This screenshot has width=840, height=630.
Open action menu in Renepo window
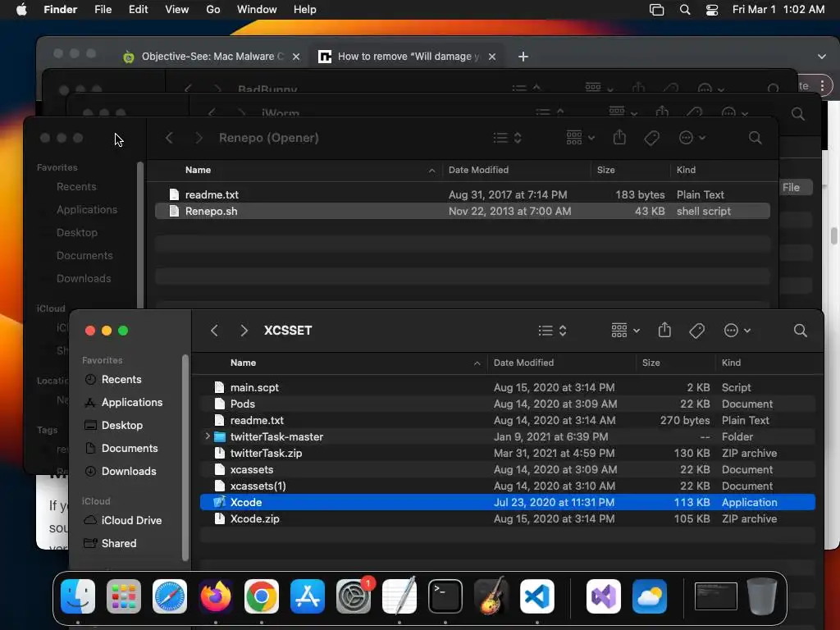(x=692, y=138)
